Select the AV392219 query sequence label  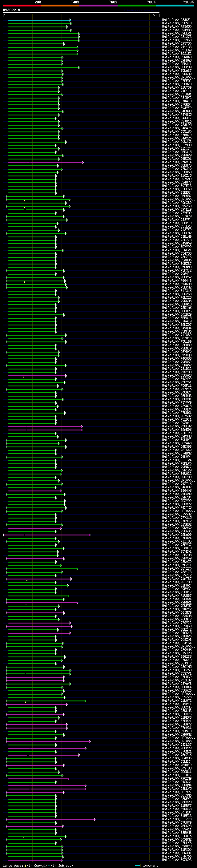pyautogui.click(x=11, y=10)
